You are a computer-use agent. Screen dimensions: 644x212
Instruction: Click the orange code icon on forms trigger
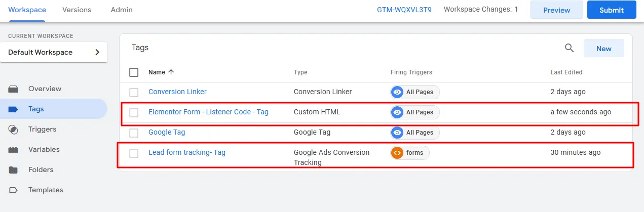pos(397,153)
